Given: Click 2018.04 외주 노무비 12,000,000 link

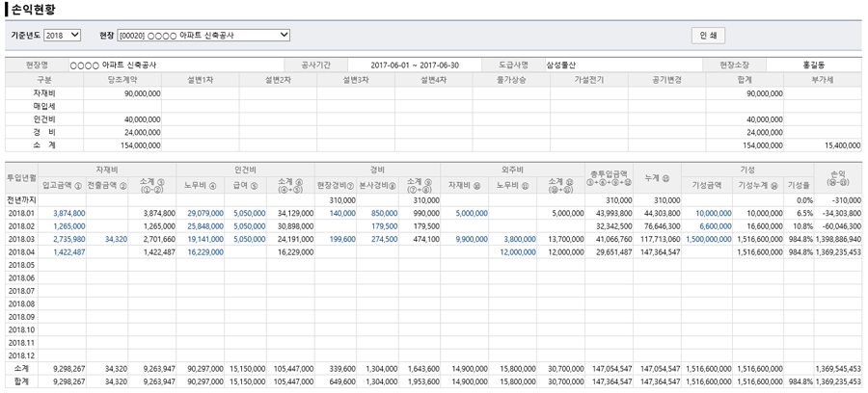Looking at the screenshot, I should pos(518,251).
